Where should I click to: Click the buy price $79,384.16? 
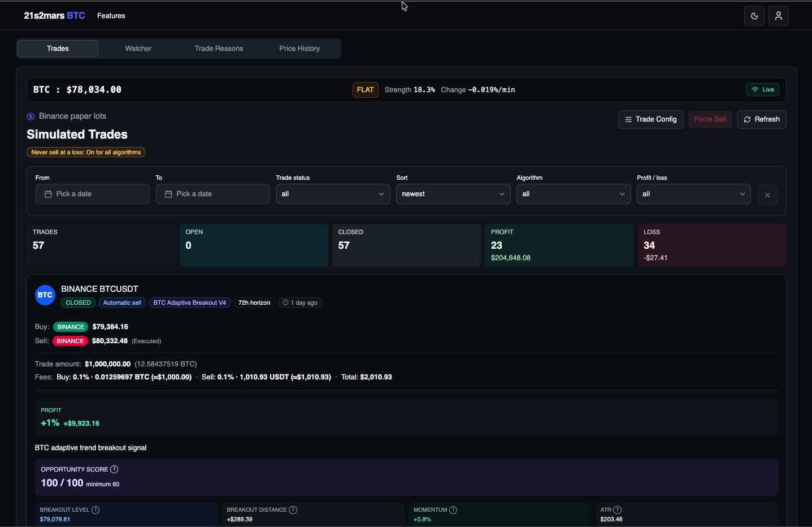pos(110,327)
